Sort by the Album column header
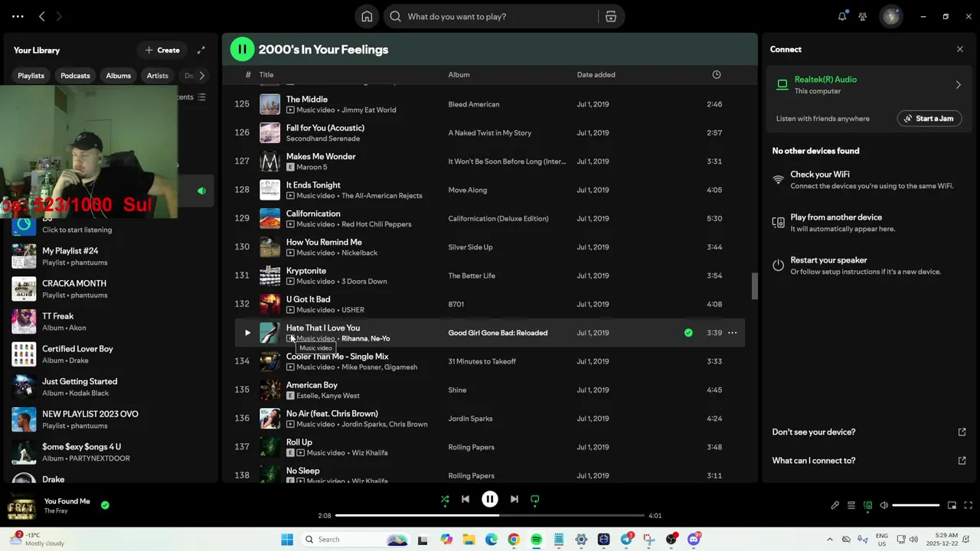This screenshot has width=980, height=551. pos(459,74)
